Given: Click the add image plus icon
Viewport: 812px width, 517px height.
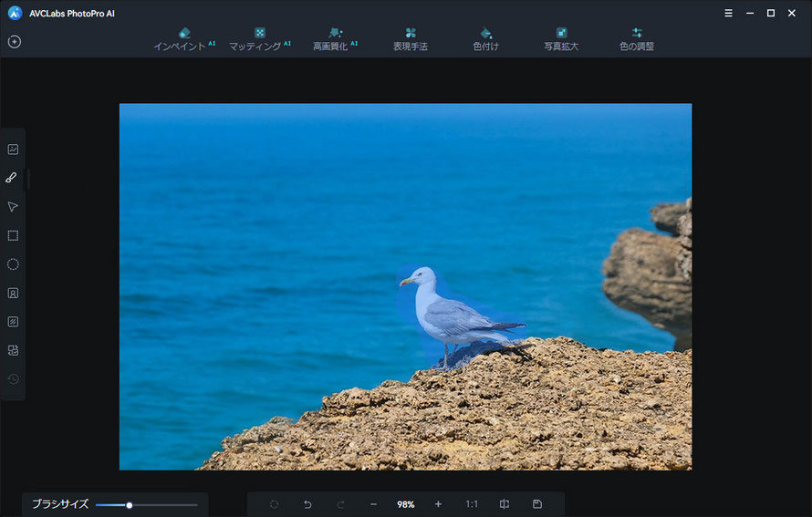Looking at the screenshot, I should pyautogui.click(x=15, y=41).
